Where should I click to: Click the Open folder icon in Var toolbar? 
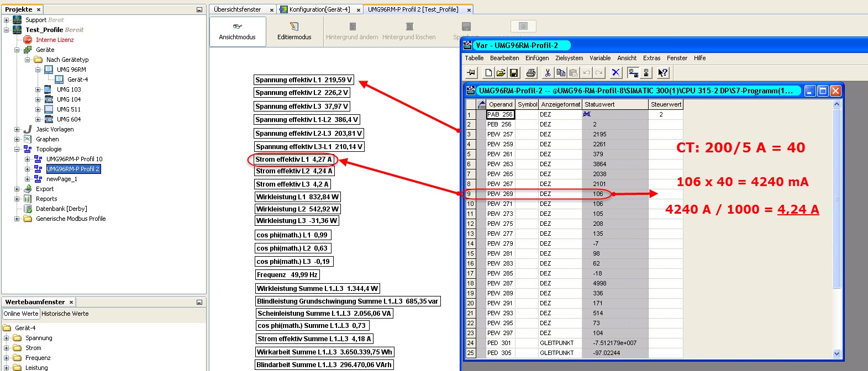click(501, 73)
